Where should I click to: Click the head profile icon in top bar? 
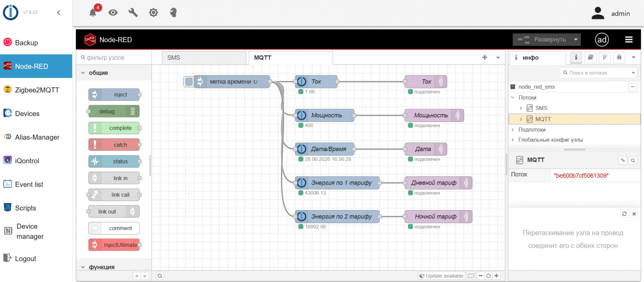(x=174, y=12)
